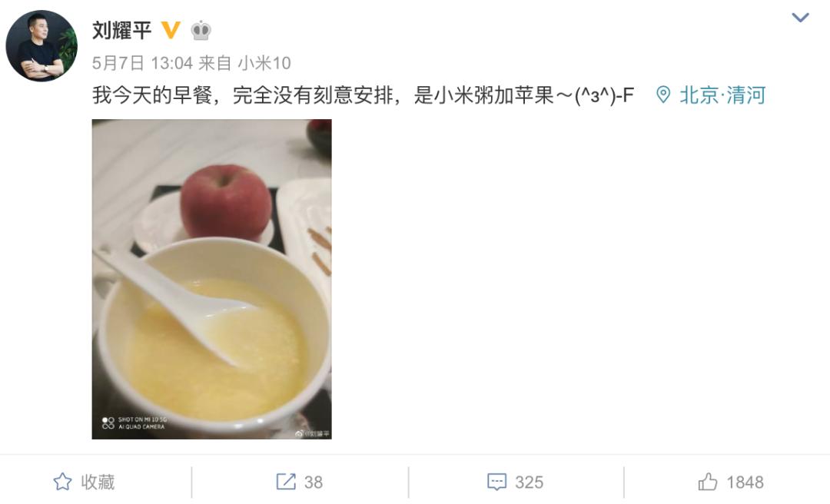The width and height of the screenshot is (830, 504).
Task: Click the Weibo watermark on the photo
Action: (x=312, y=433)
